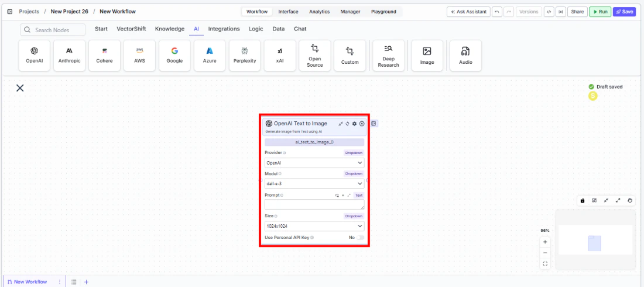This screenshot has width=644, height=287.
Task: Collapse all nodes from the canvas toolbar
Action: [606, 200]
